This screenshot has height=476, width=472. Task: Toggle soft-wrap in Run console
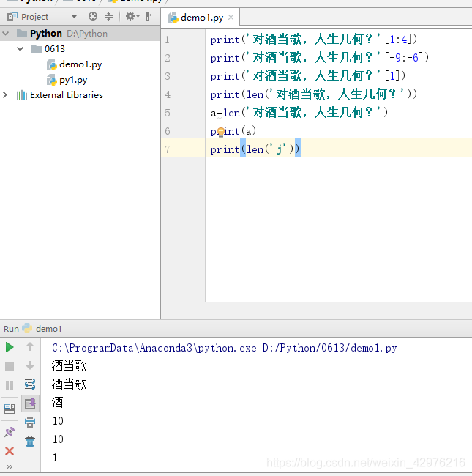(30, 384)
